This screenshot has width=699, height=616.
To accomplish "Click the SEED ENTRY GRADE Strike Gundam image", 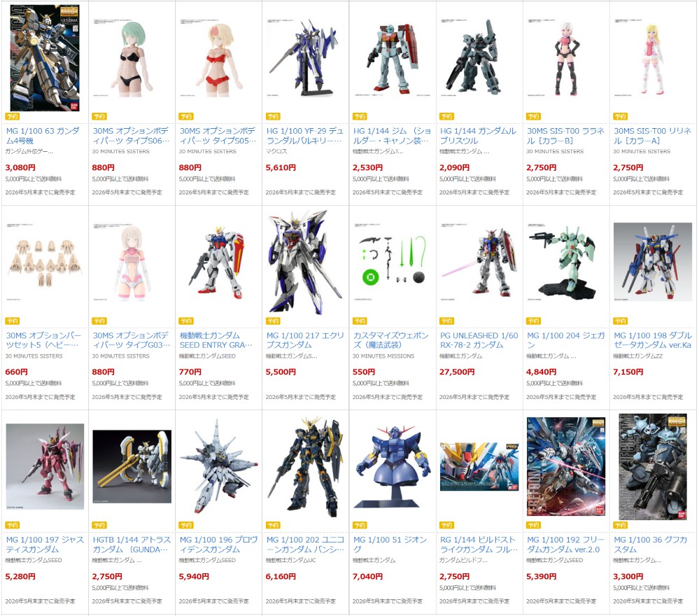I will (x=218, y=262).
